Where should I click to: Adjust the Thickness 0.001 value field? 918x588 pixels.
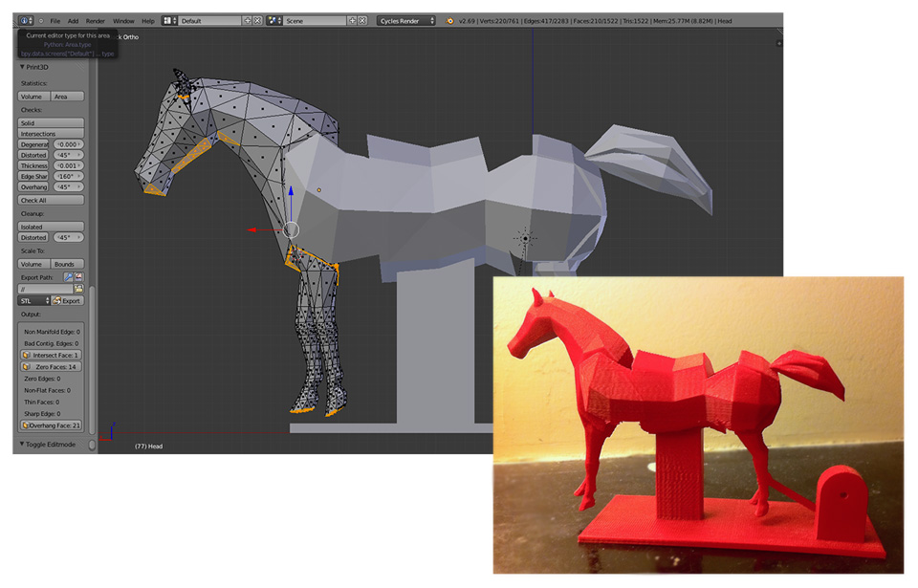point(69,165)
